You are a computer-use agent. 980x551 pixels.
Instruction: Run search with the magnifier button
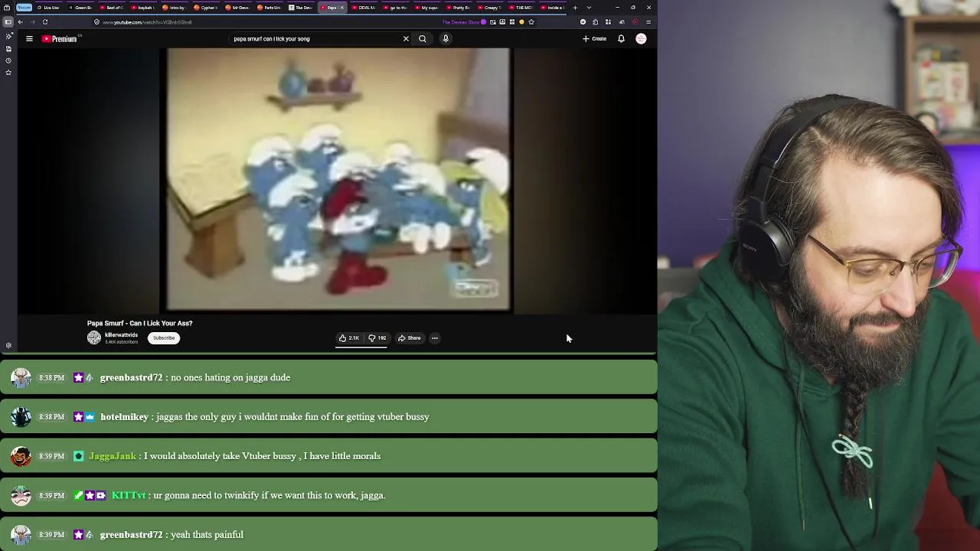423,39
